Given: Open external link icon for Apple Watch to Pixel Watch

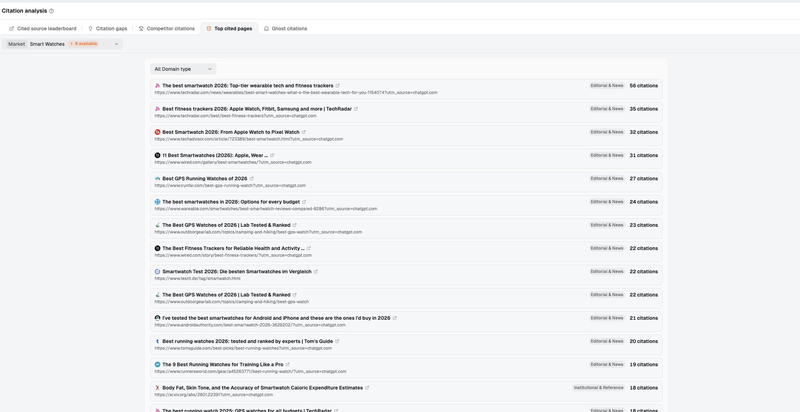Looking at the screenshot, I should 304,132.
